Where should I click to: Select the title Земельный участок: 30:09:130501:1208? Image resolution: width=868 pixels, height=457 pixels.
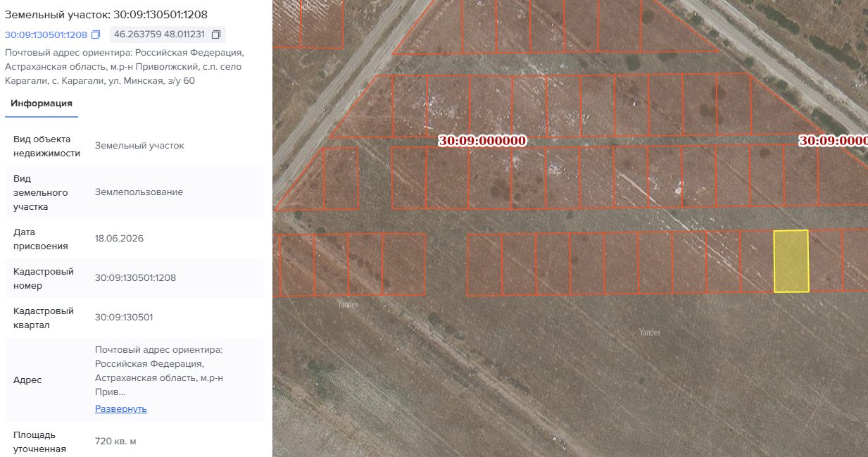click(x=106, y=14)
